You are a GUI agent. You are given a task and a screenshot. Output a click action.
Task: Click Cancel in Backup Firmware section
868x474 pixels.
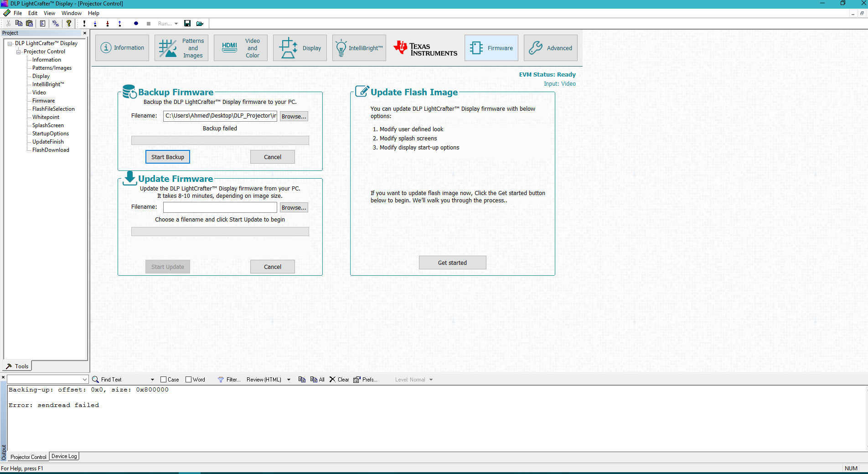coord(273,157)
